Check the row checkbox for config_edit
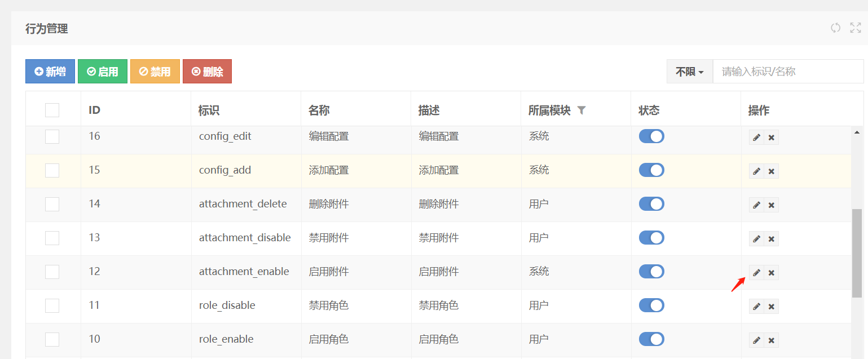Viewport: 868px width, 359px height. click(52, 136)
